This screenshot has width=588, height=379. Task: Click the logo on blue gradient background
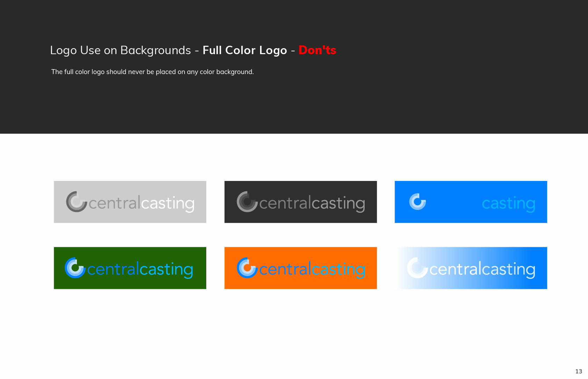(471, 268)
